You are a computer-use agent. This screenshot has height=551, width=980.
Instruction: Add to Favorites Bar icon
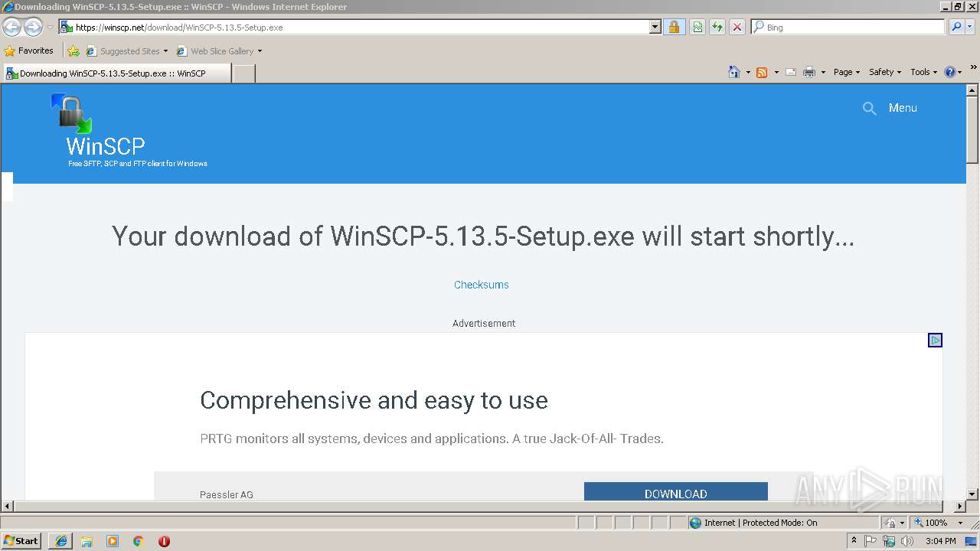73,51
